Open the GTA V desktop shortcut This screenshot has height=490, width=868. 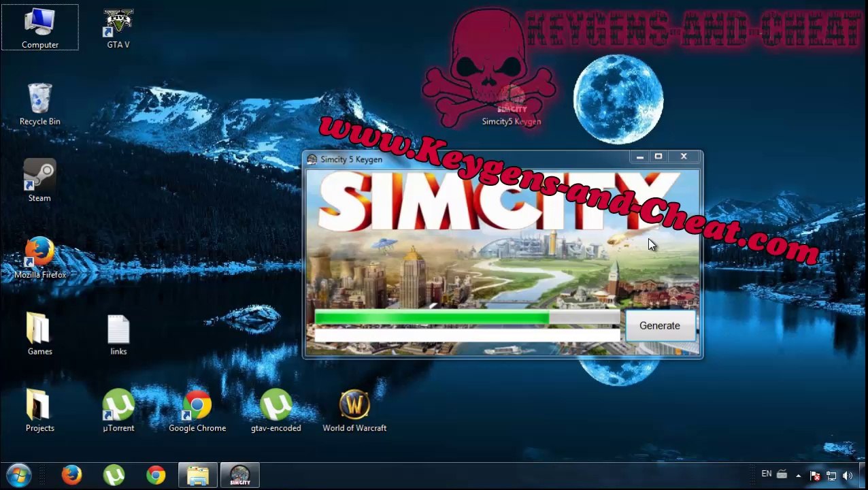coord(118,28)
